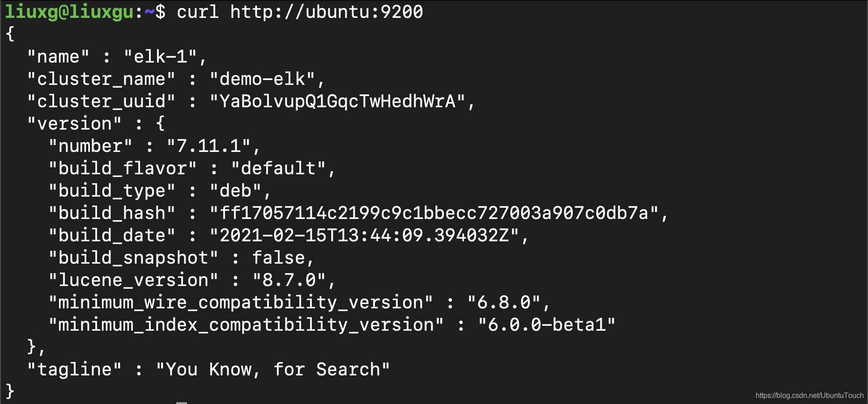Screen dimensions: 868x404
Task: Click the "6.0.0-beta1" index compatibility value
Action: pyautogui.click(x=546, y=325)
